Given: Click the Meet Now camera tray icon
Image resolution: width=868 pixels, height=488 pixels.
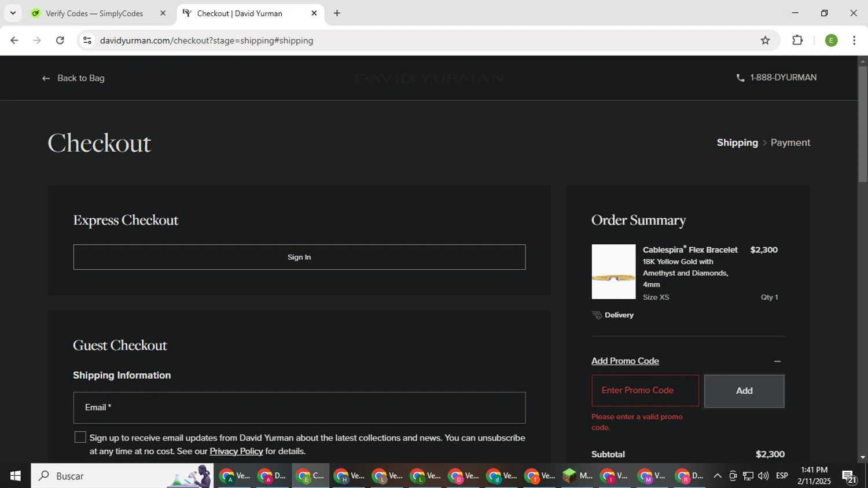Looking at the screenshot, I should coord(733,476).
